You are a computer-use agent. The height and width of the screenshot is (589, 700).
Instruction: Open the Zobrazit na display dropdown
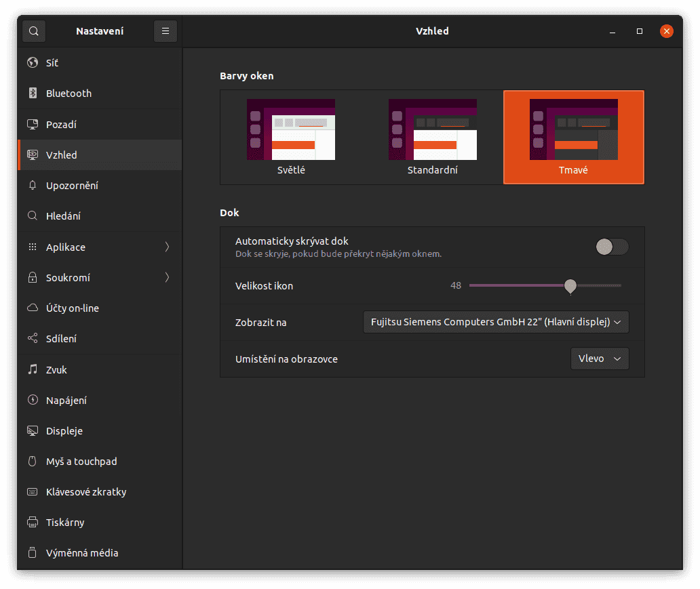(495, 321)
